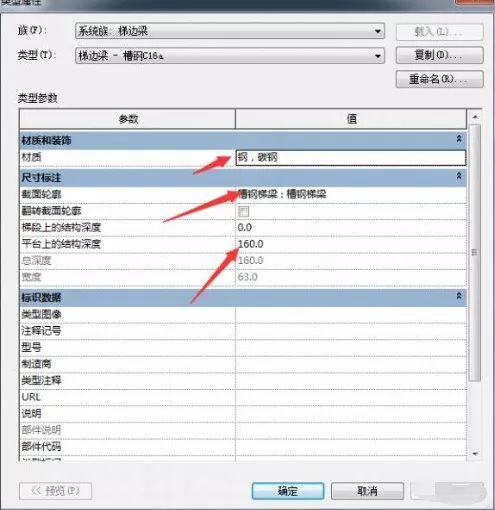495x510 pixels.
Task: Select the 类型注释 row
Action: (243, 380)
